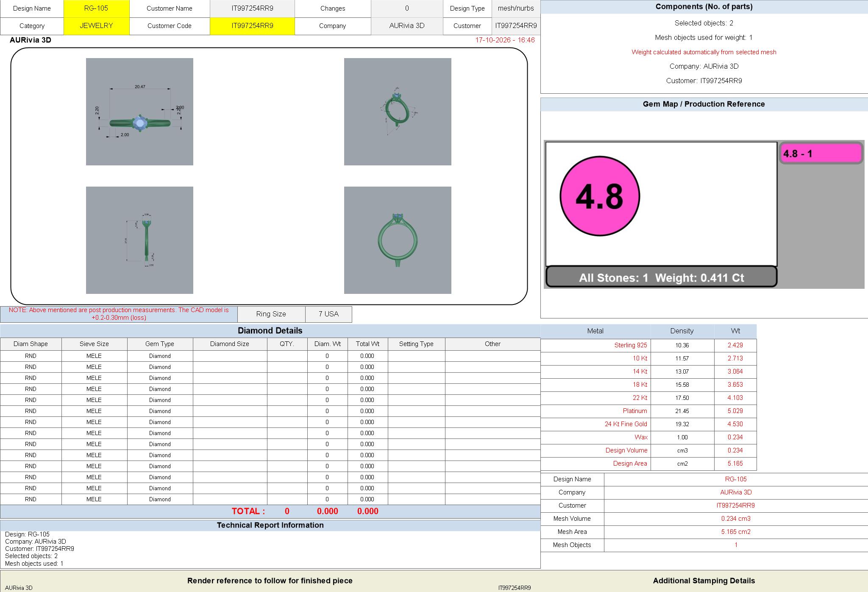Screen dimensions: 868x592
Task: Select the 10 Kt metal label
Action: [640, 358]
